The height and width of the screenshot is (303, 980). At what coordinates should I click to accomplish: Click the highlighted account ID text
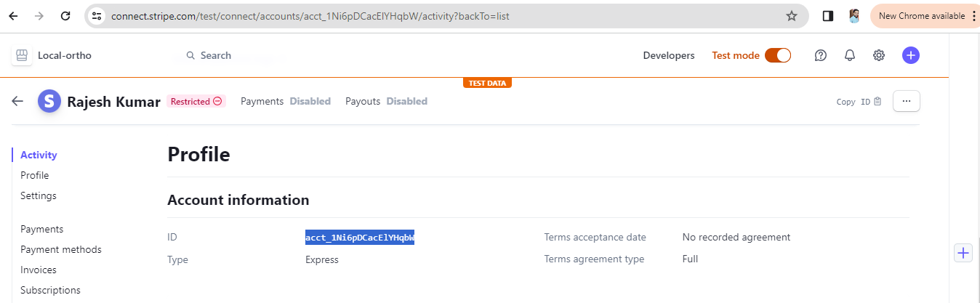(360, 238)
